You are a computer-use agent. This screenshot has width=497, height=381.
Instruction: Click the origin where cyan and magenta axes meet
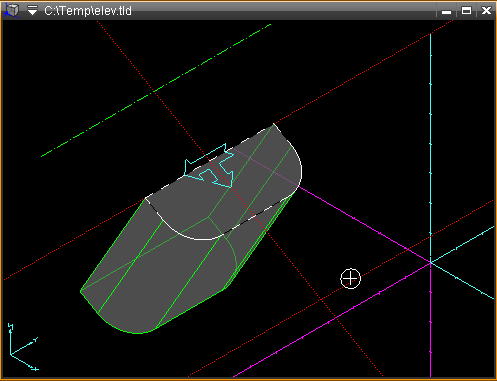pos(430,263)
